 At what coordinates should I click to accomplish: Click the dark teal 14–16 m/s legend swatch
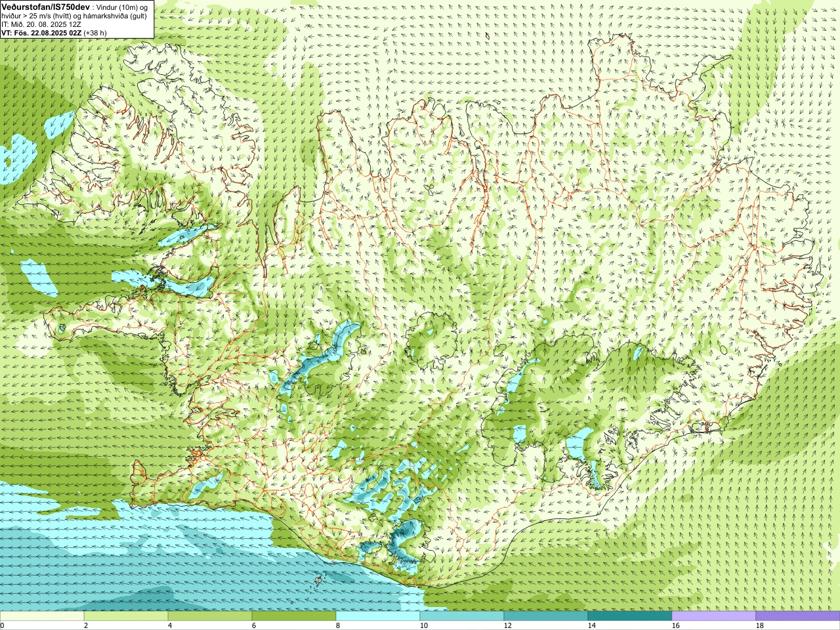(x=630, y=616)
